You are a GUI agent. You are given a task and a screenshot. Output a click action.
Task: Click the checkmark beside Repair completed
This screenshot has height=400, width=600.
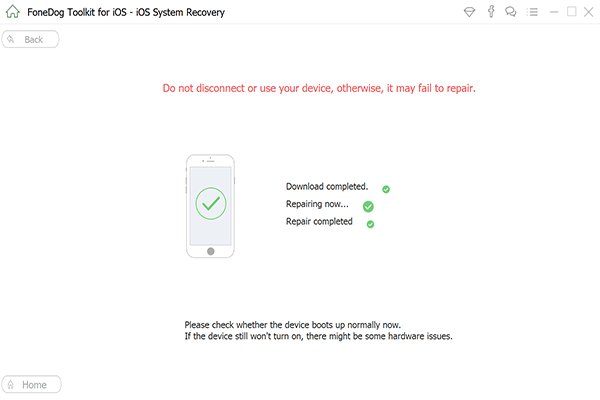370,224
